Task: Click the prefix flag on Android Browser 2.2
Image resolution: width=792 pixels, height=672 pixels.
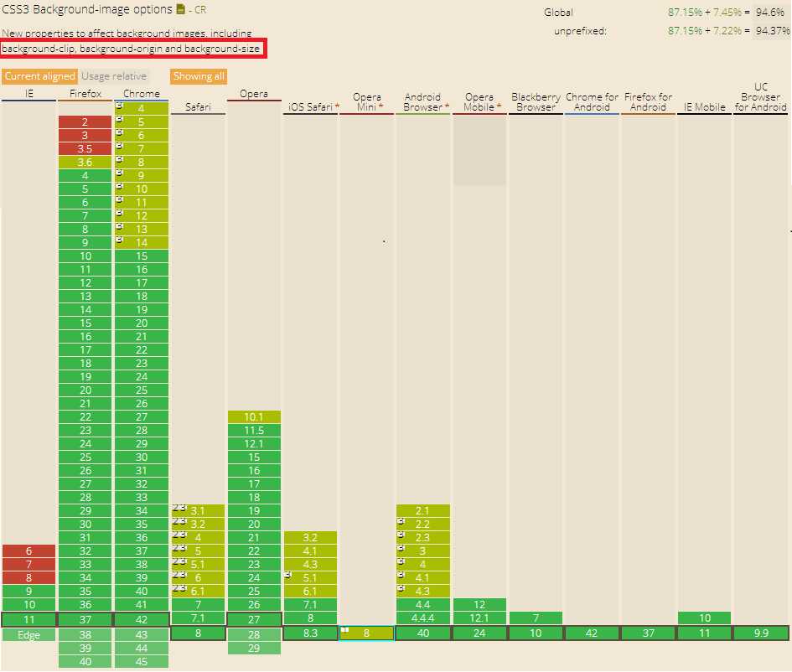Action: [401, 521]
